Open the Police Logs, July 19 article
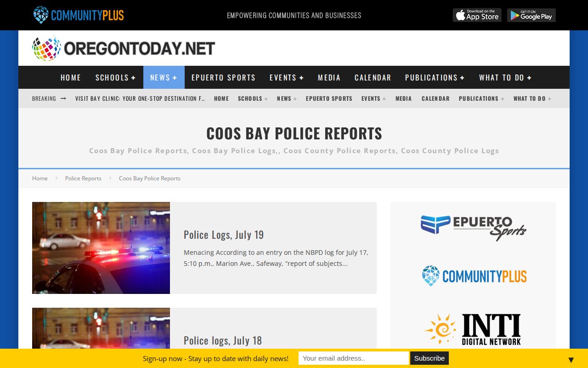 coord(224,235)
